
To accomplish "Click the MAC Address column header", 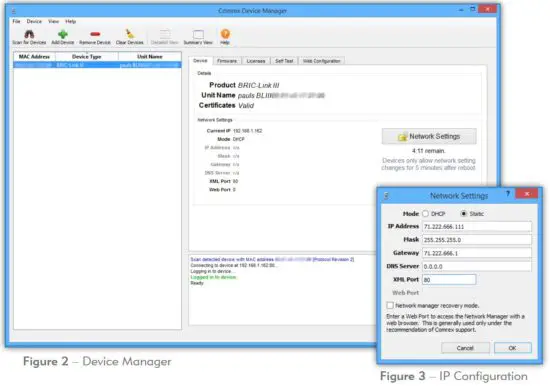I will pos(34,56).
